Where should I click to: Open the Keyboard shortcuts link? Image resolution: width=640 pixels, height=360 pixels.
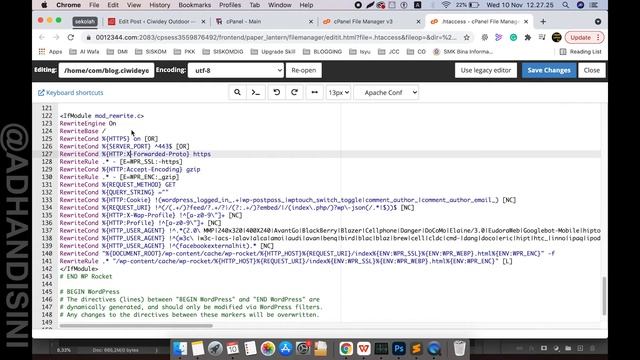click(x=71, y=93)
